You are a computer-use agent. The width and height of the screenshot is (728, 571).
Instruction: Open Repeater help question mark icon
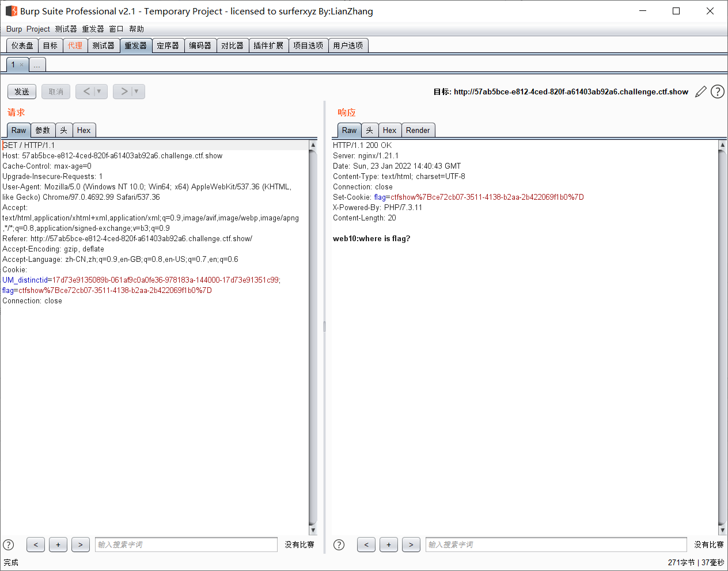click(718, 92)
